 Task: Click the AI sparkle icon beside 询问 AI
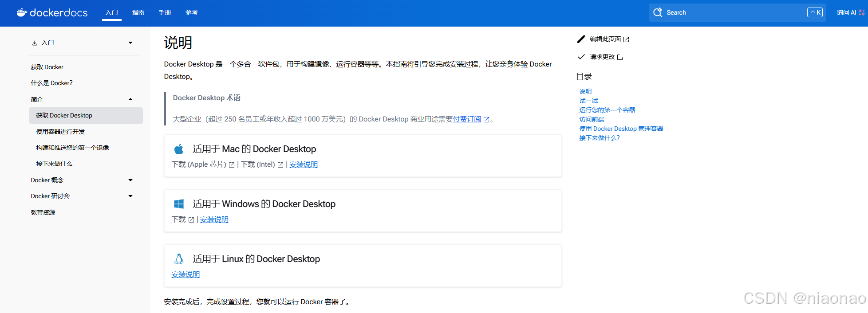point(862,12)
